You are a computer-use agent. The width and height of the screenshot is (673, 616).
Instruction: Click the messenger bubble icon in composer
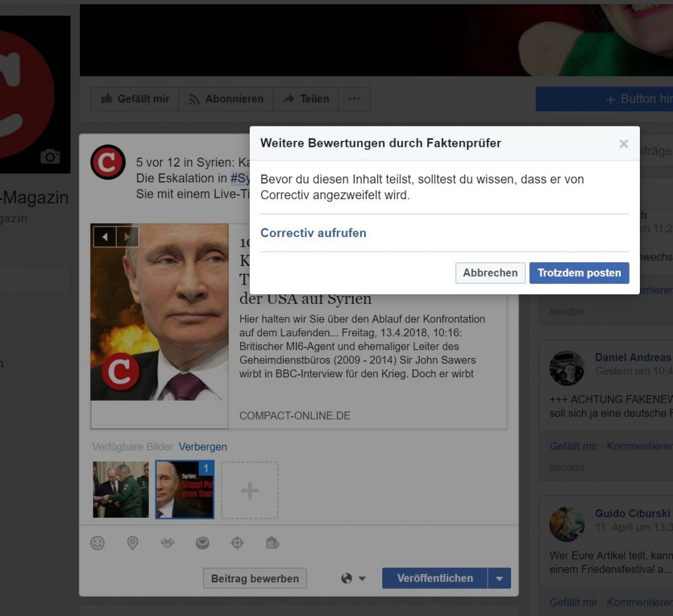coord(202,543)
